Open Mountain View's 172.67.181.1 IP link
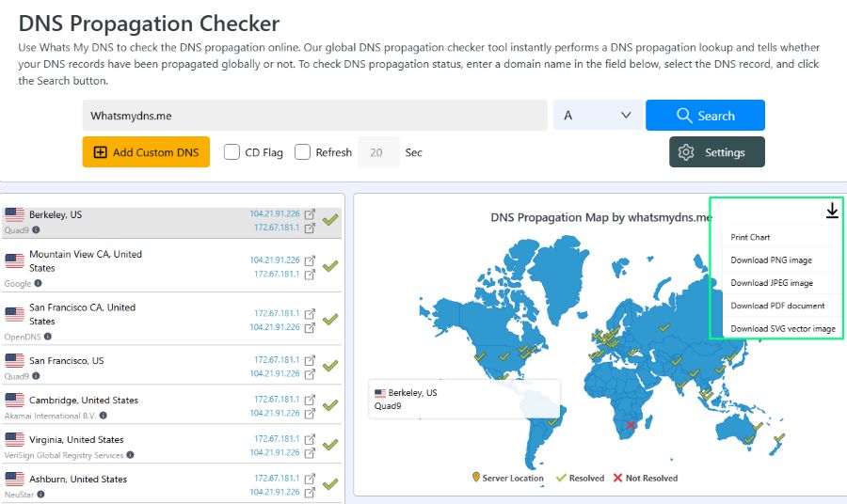 coord(277,275)
